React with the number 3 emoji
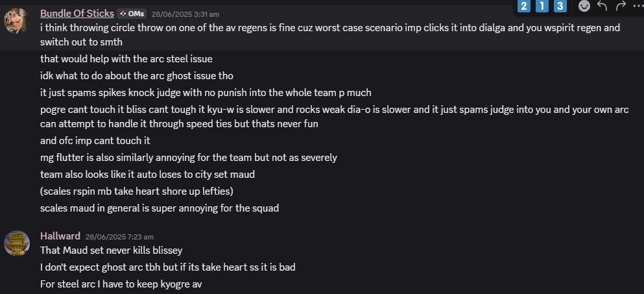Screen dimensions: 644x294 point(560,6)
